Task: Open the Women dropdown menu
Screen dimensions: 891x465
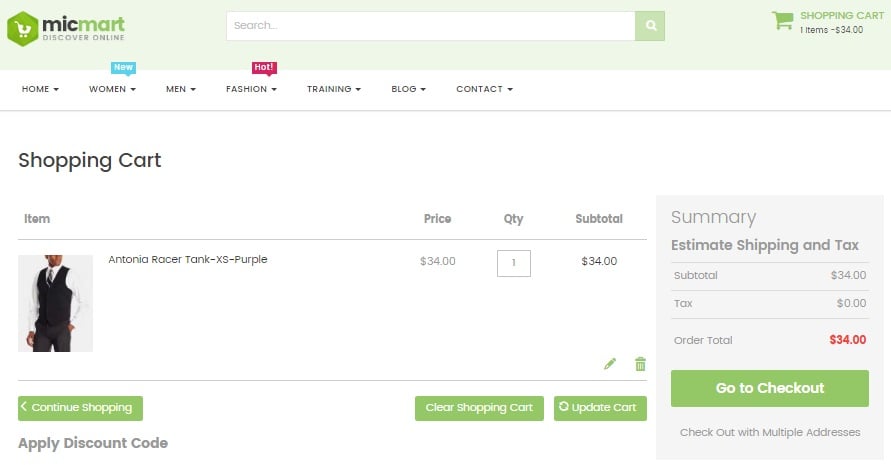Action: click(113, 89)
